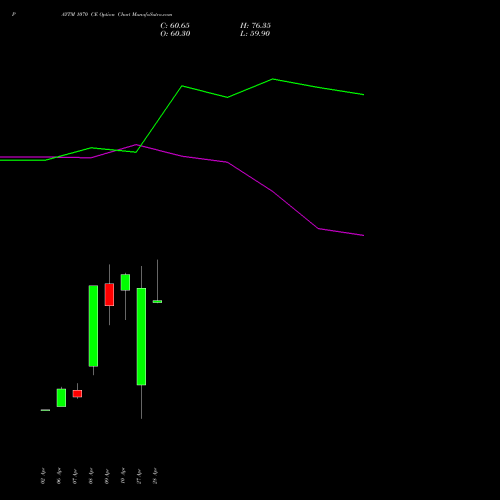Click the 27 Apr date axis label

139,476
